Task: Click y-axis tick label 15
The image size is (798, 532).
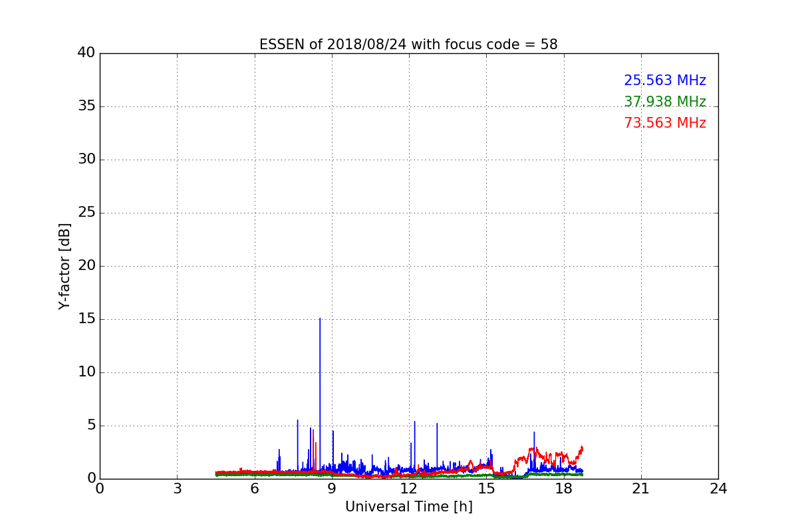Action: tap(86, 319)
